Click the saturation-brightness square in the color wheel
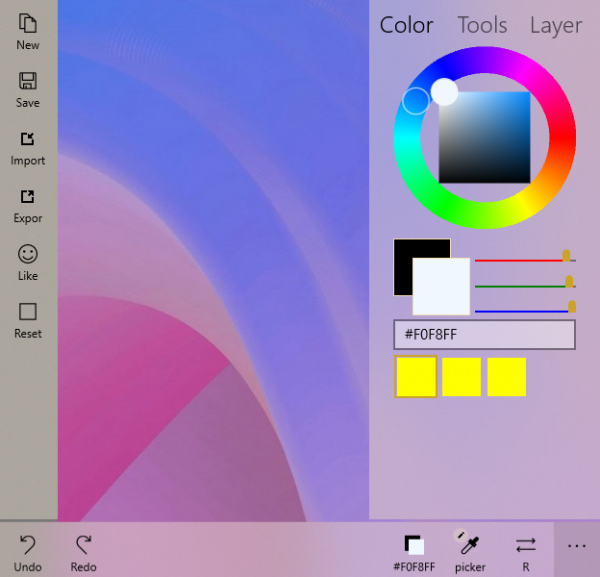This screenshot has height=577, width=600. pyautogui.click(x=484, y=137)
